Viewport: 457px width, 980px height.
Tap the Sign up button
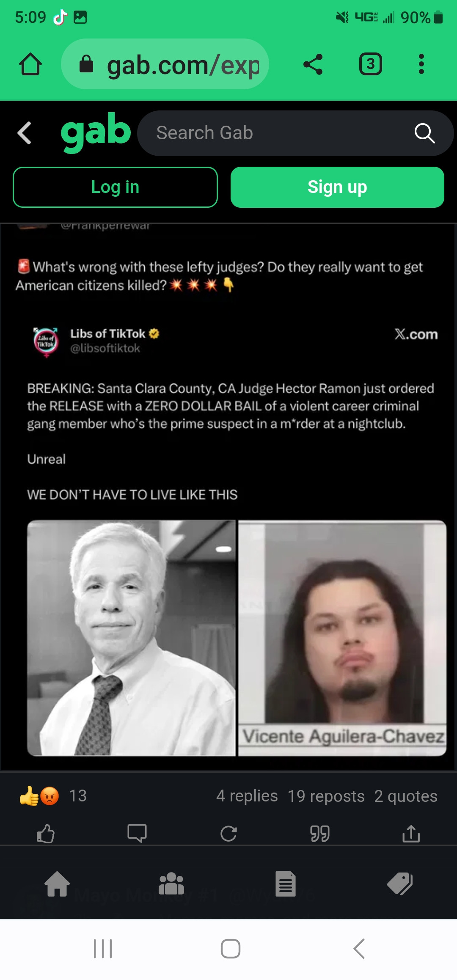[x=337, y=187]
